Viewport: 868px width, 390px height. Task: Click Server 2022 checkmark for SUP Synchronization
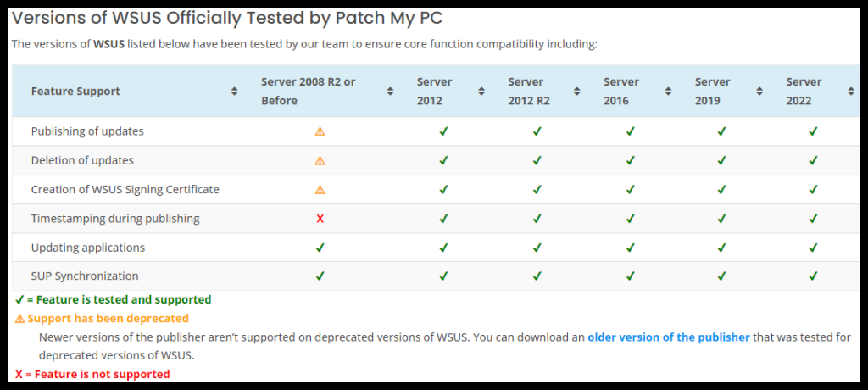pyautogui.click(x=813, y=276)
